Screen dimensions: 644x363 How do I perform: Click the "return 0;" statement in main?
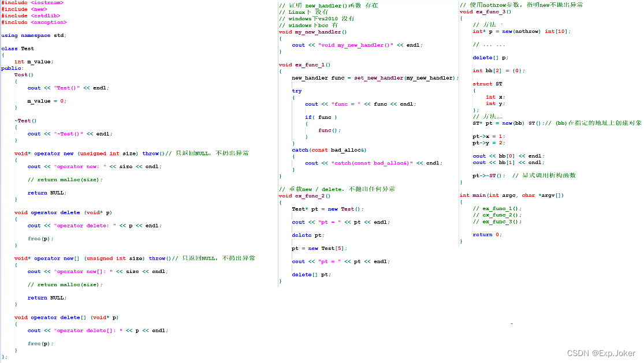tap(487, 235)
